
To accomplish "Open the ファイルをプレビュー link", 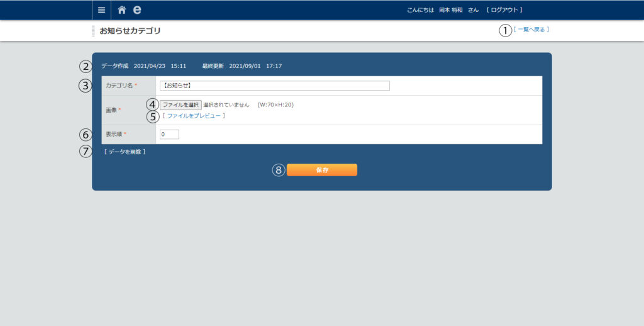I will point(194,116).
